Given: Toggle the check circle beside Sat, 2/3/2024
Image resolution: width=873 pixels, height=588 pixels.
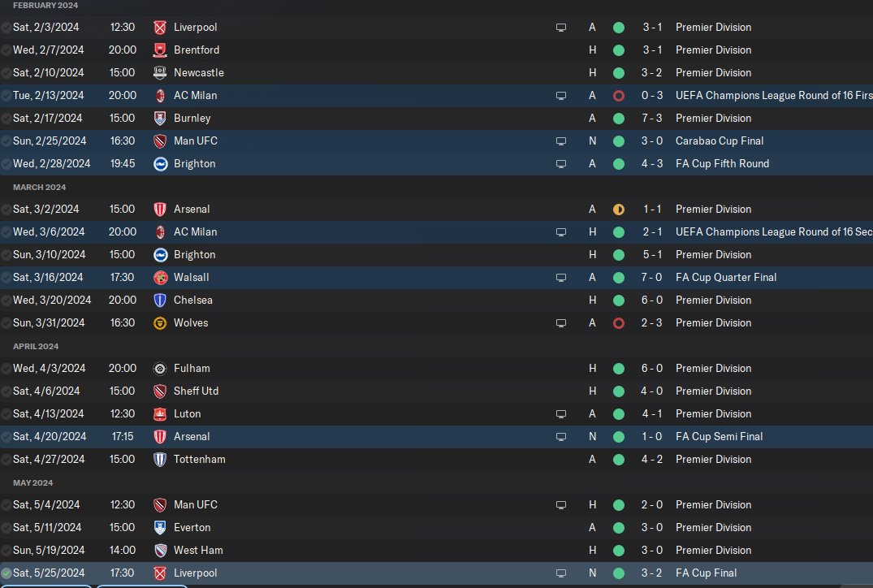Looking at the screenshot, I should pos(6,28).
